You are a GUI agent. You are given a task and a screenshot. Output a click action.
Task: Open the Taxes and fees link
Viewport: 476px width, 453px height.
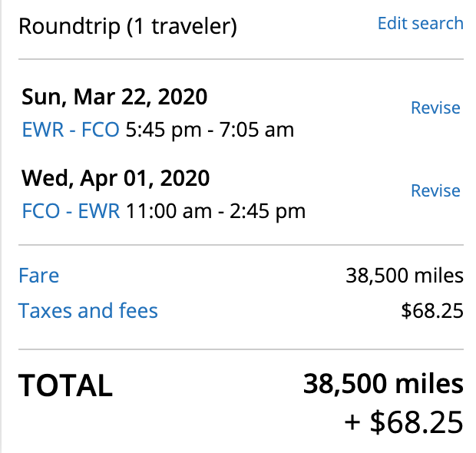click(x=88, y=311)
